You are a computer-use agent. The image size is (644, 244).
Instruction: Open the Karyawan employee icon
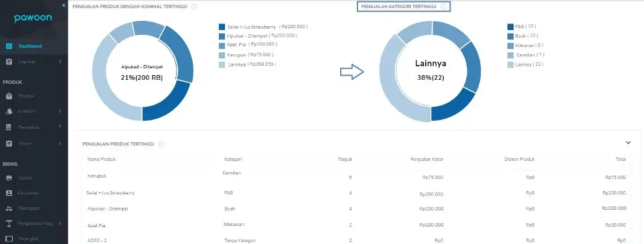point(9,193)
